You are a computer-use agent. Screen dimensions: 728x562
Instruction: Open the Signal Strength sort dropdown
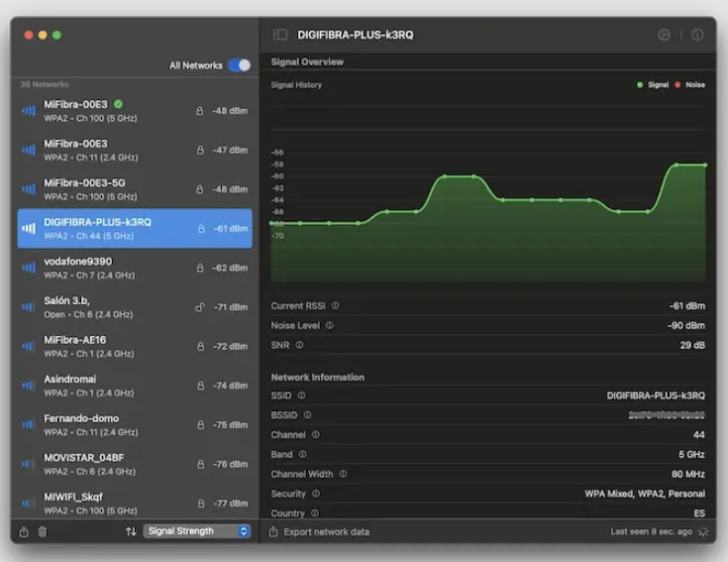pyautogui.click(x=197, y=531)
